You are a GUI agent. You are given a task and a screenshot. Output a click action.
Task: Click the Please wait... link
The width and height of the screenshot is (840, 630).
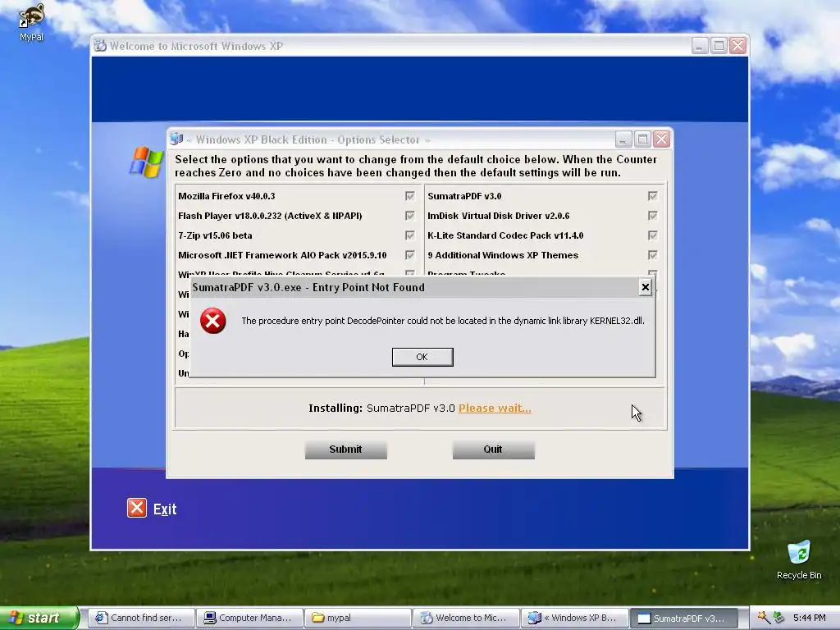pos(495,409)
